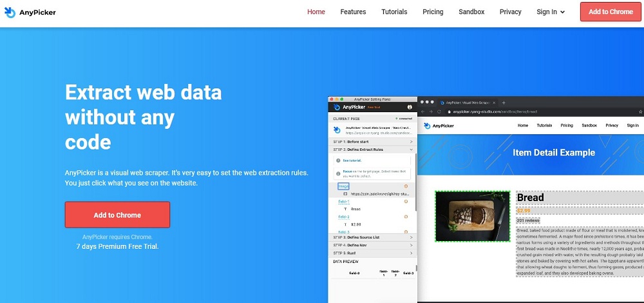Click the bread description paragraph

pos(580,251)
